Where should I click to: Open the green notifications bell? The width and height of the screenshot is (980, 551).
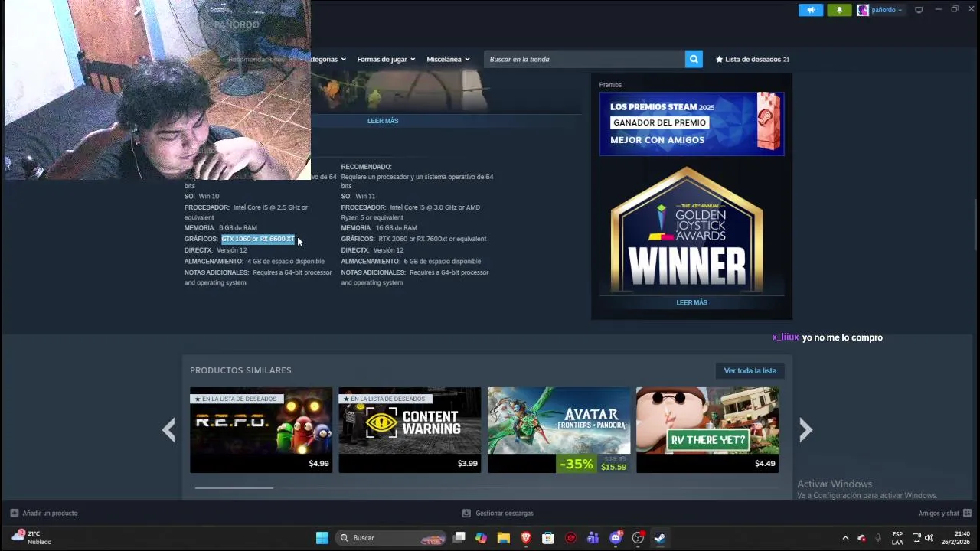click(x=839, y=10)
